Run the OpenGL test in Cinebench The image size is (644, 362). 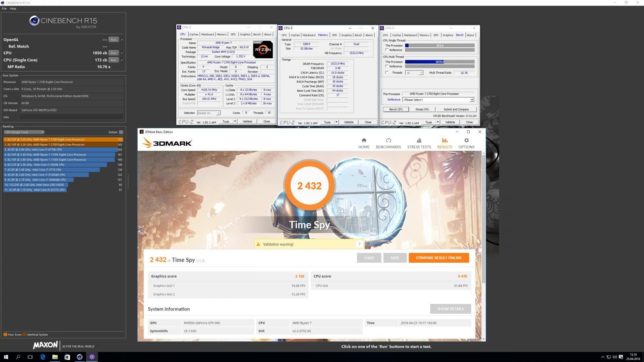pos(114,39)
